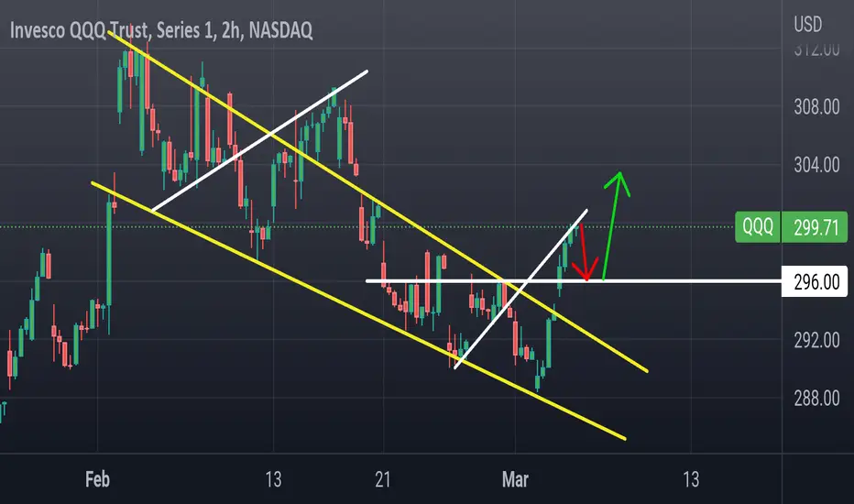Image resolution: width=854 pixels, height=504 pixels.
Task: Click the Feb date label on time axis
Action: (97, 479)
